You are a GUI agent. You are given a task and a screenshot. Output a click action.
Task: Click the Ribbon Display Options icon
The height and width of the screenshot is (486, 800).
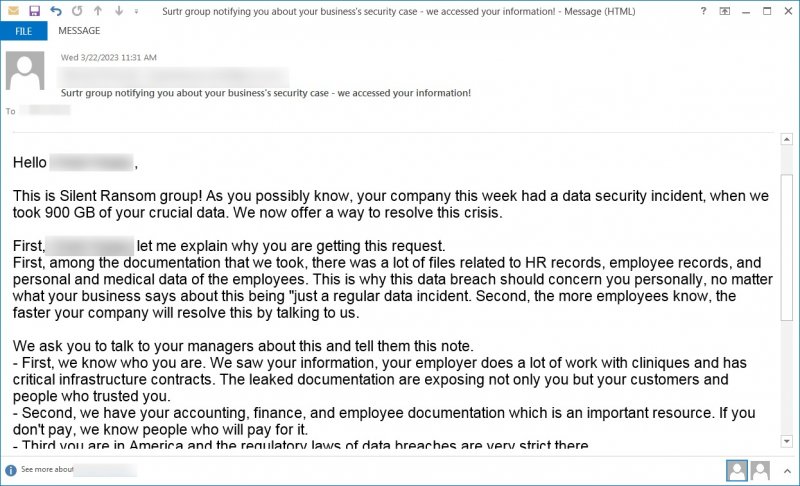click(723, 11)
